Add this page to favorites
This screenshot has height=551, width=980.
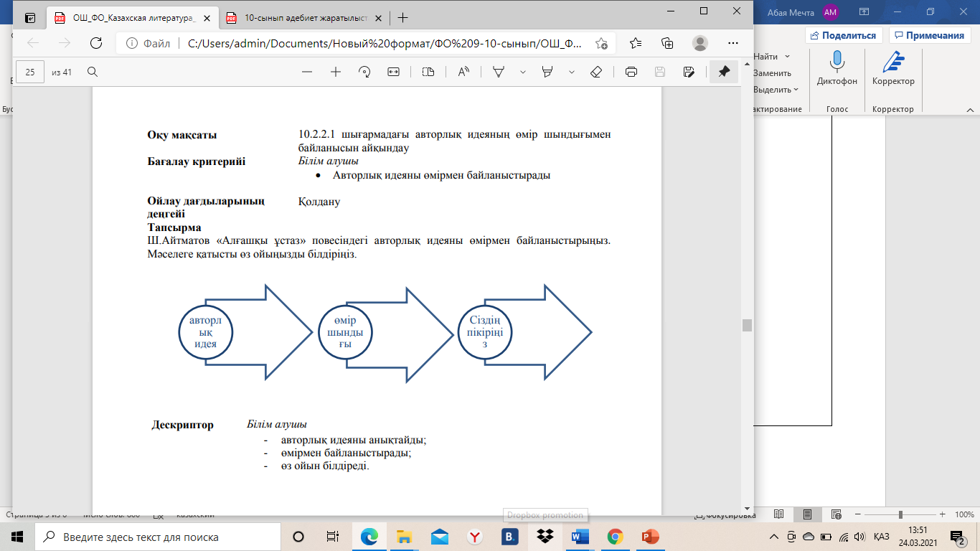(x=601, y=43)
